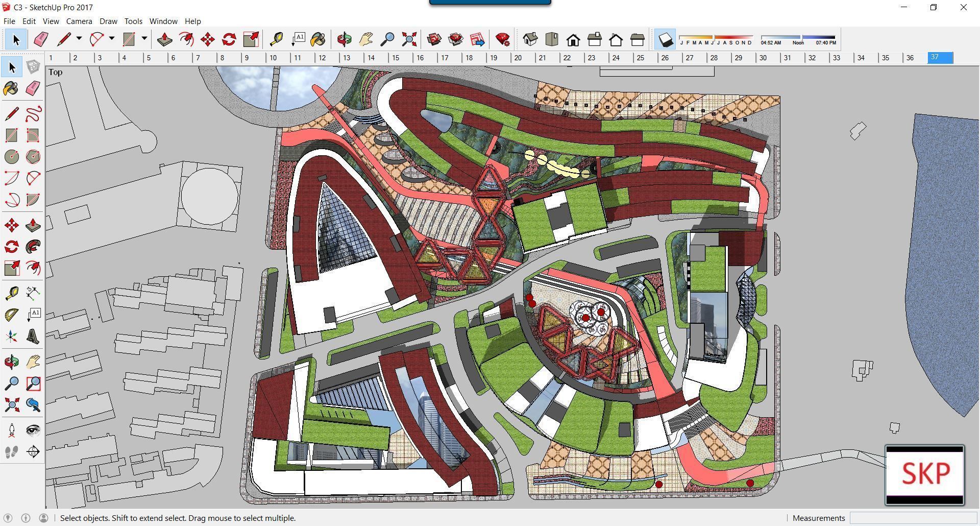980x526 pixels.
Task: Click the Zoom magnifier in top toolbar
Action: click(388, 39)
